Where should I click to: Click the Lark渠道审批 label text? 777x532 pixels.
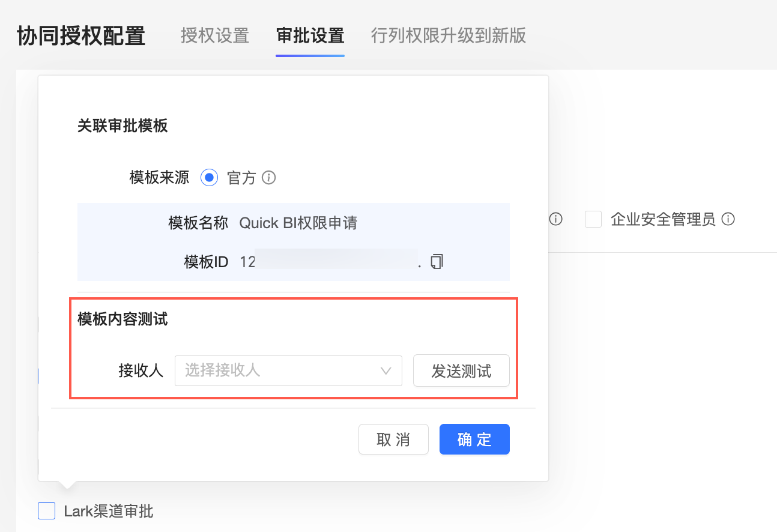(x=109, y=511)
